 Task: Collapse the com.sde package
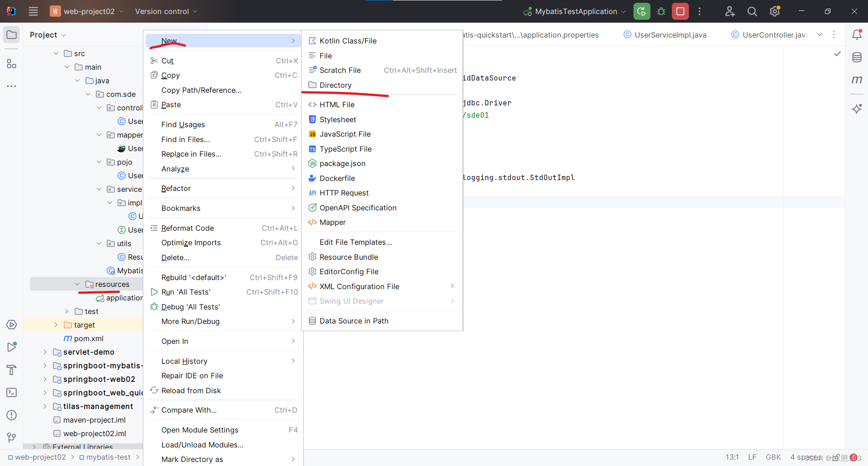[88, 94]
